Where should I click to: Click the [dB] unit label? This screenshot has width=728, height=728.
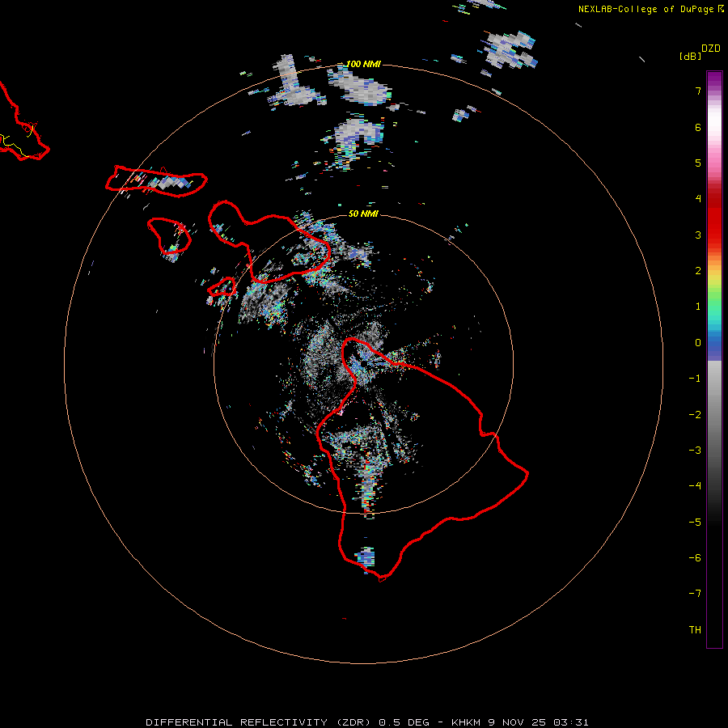[690, 56]
